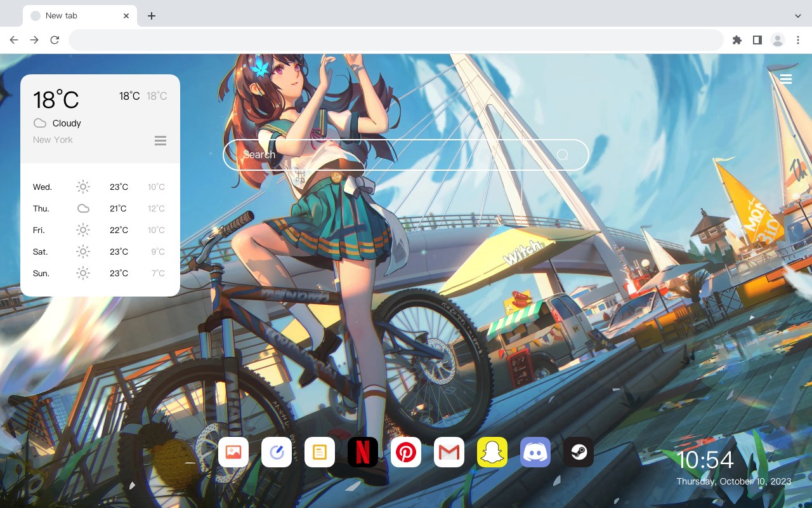
Task: Open the Chrome profile avatar
Action: [x=778, y=40]
